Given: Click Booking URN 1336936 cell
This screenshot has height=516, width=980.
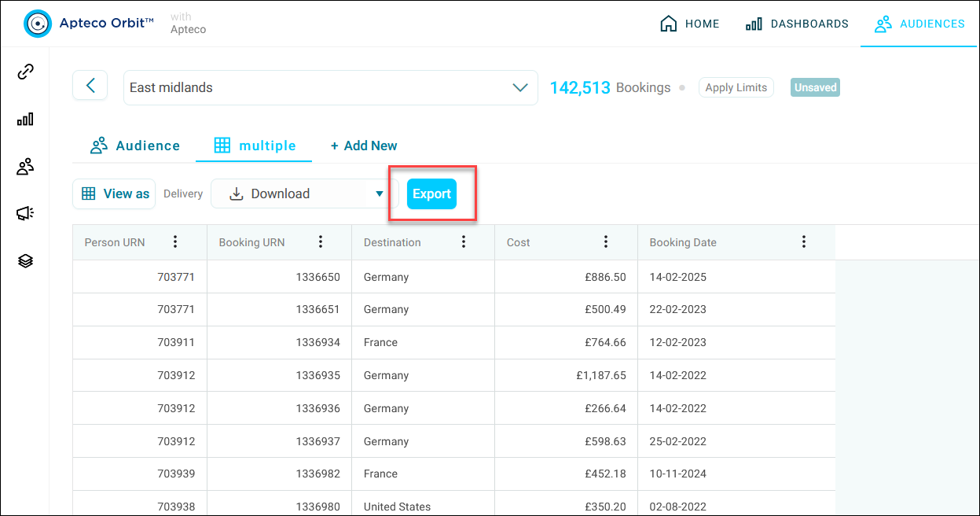Looking at the screenshot, I should point(280,408).
